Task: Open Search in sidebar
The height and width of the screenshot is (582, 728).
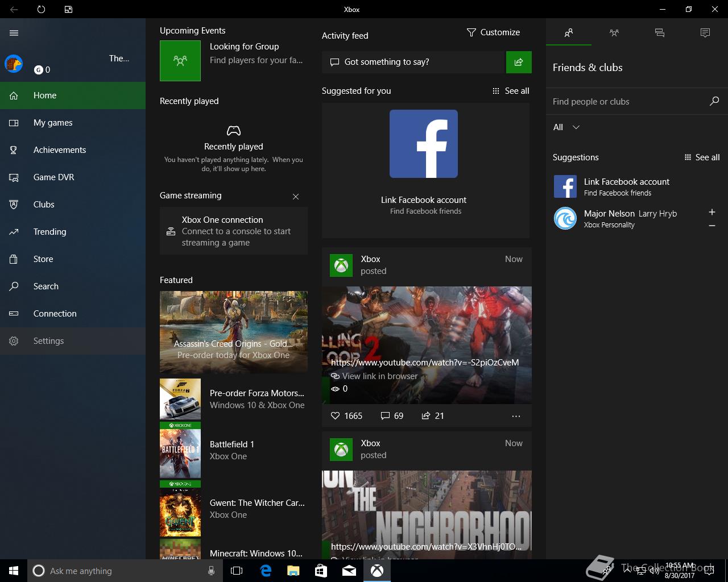Action: click(x=73, y=286)
